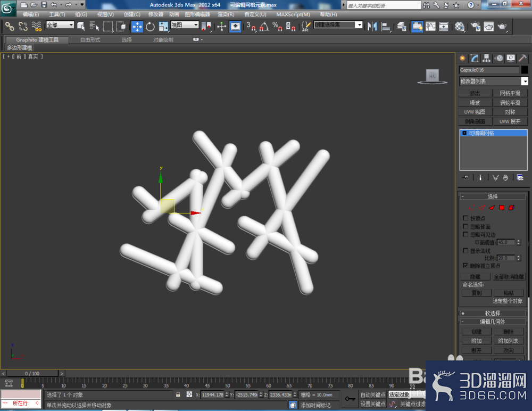
Task: Switch to the 自由形式 ribbon tab
Action: point(90,40)
